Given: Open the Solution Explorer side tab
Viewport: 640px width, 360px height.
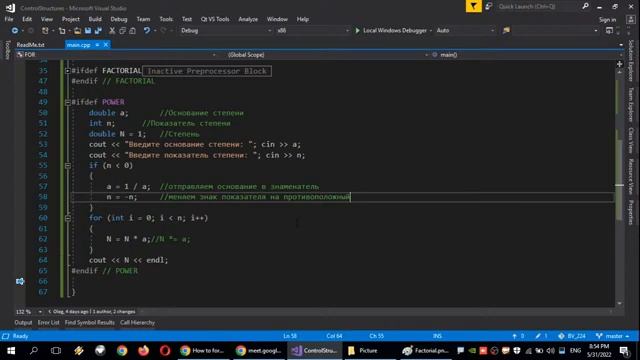Looking at the screenshot, I should click(631, 61).
